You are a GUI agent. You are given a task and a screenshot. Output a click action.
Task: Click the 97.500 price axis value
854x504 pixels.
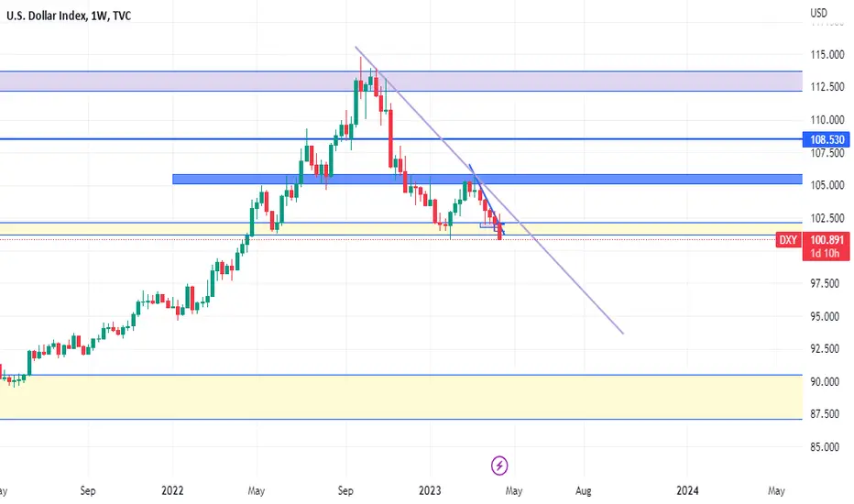[827, 283]
